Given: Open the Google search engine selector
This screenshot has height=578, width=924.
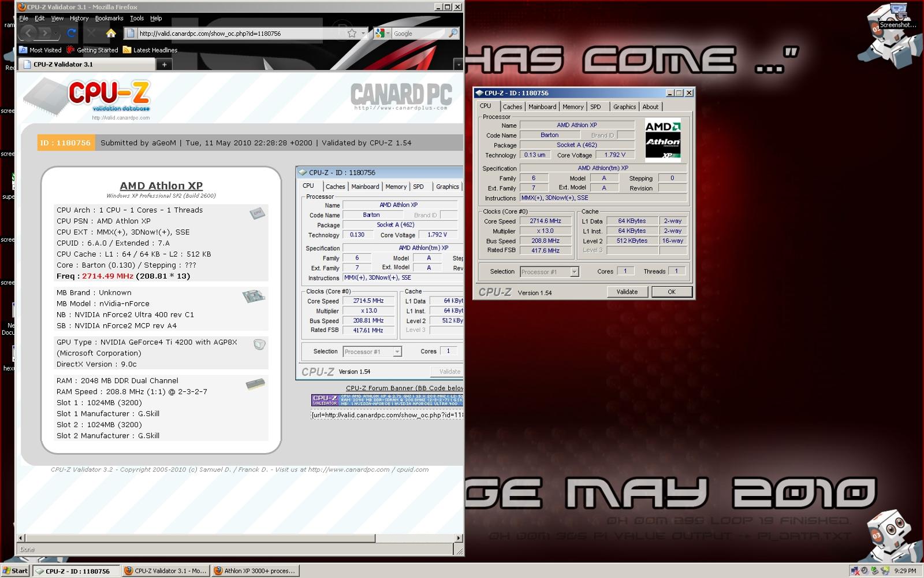Looking at the screenshot, I should tap(382, 34).
